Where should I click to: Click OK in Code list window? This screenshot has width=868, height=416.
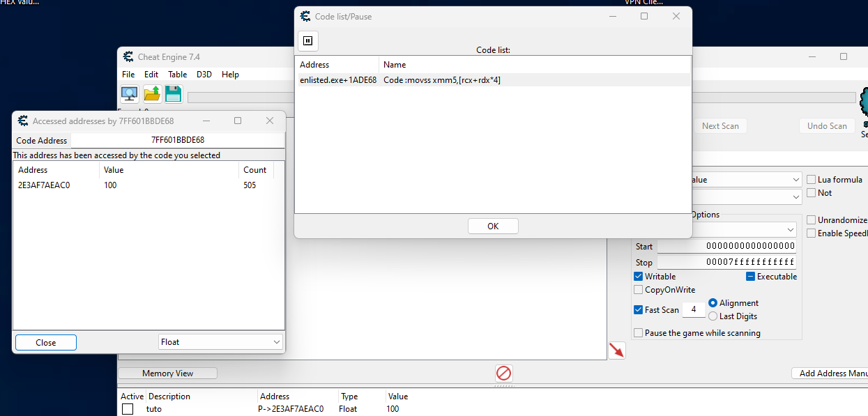[x=493, y=226]
